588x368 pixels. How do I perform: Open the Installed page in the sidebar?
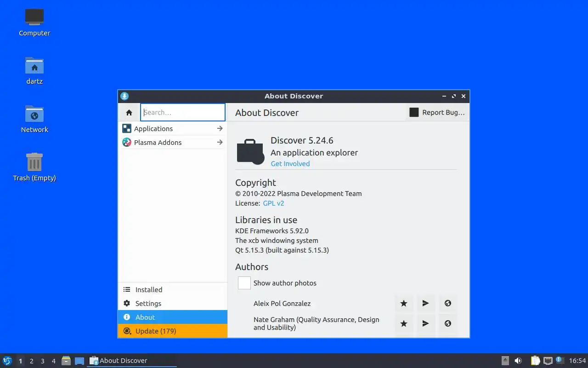click(173, 290)
